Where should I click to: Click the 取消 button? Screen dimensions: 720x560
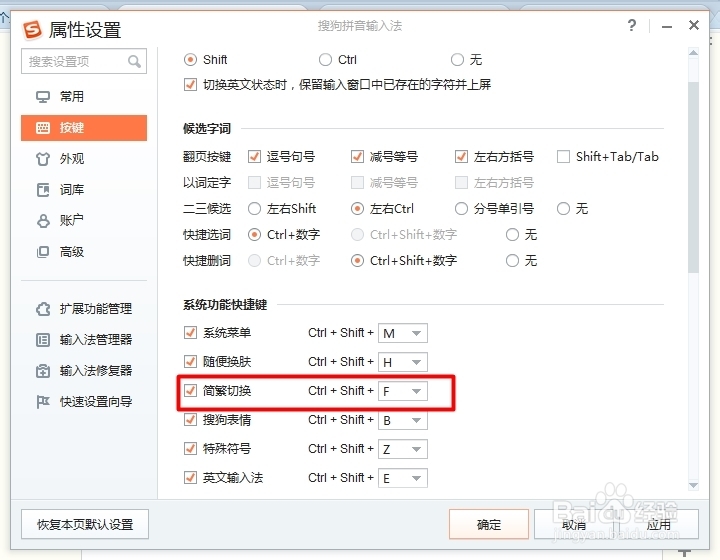click(x=574, y=524)
